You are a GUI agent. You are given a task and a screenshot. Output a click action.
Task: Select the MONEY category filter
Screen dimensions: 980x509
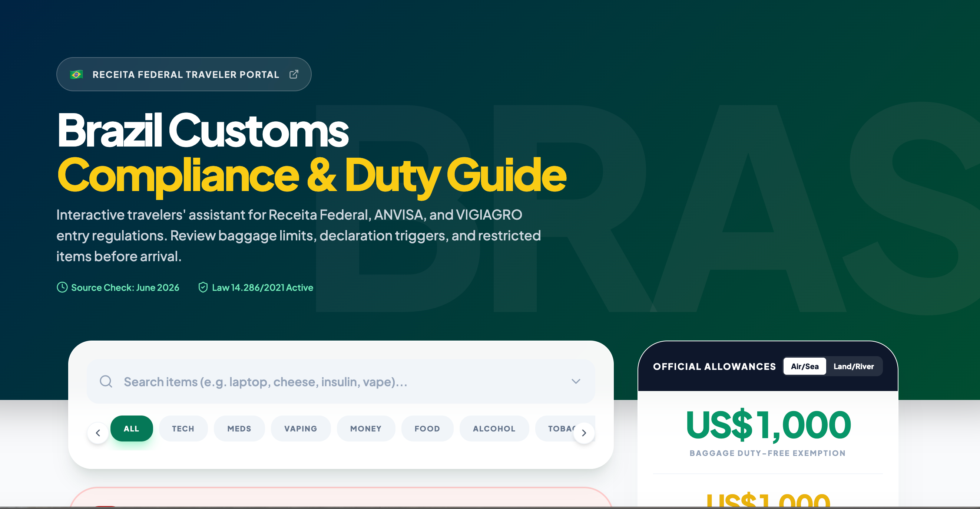tap(365, 428)
